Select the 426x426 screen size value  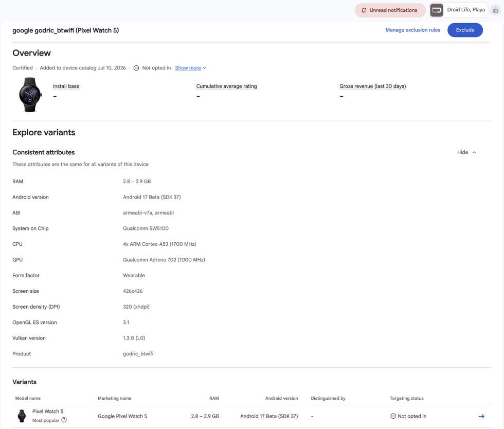coord(133,291)
